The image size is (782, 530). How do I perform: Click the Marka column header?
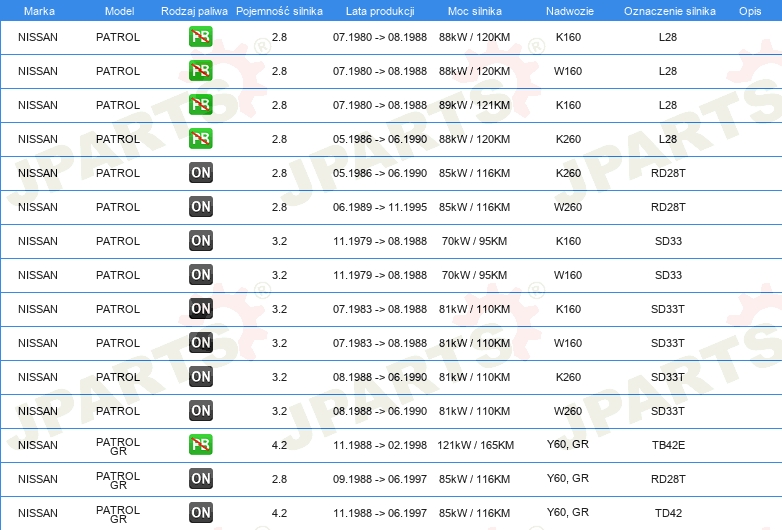[39, 11]
